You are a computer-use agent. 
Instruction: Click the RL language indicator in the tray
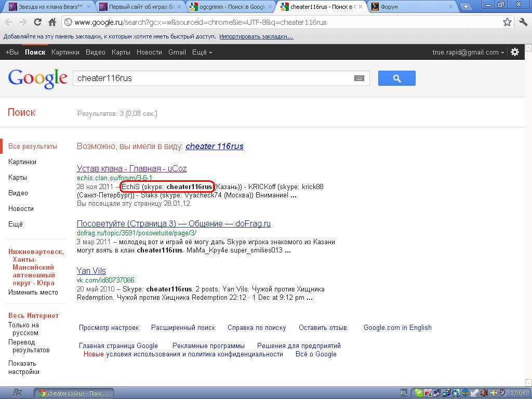coord(404,393)
